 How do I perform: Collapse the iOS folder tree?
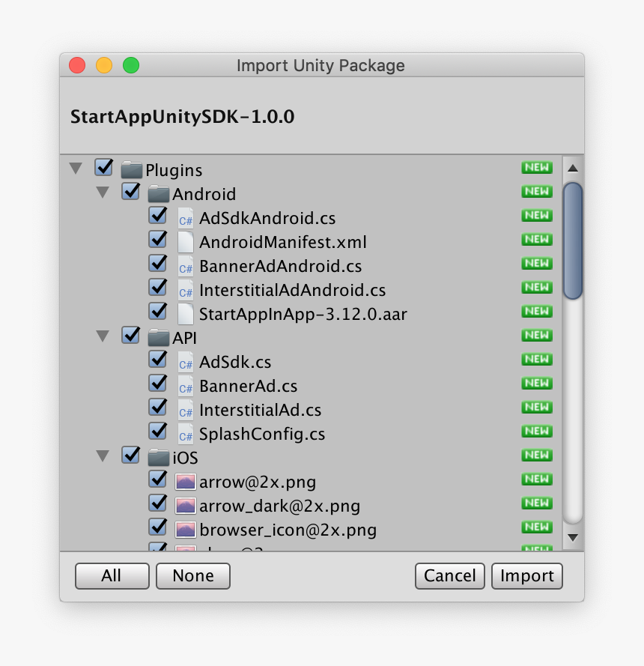click(x=103, y=455)
